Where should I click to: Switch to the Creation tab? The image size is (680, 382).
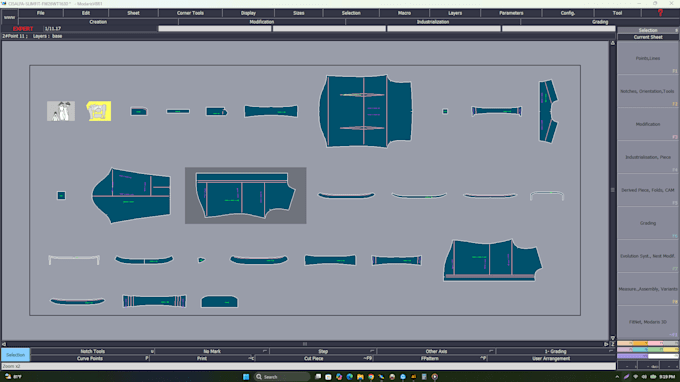pos(98,22)
